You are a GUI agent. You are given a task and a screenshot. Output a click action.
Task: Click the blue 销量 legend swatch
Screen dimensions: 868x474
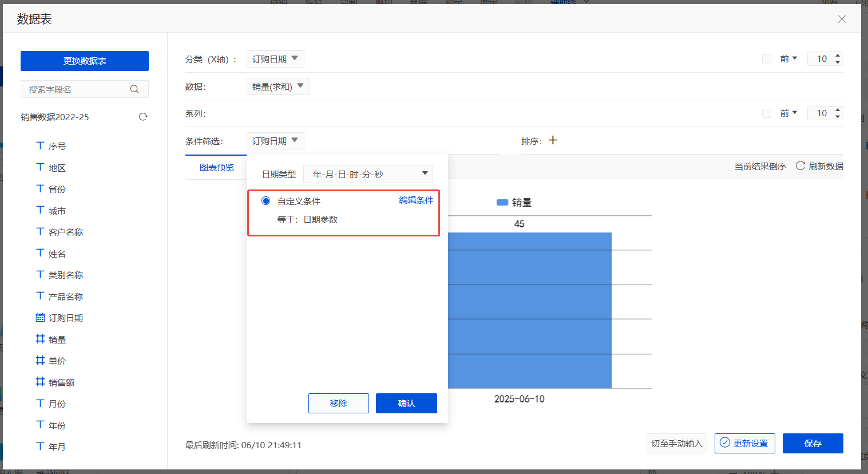click(502, 203)
